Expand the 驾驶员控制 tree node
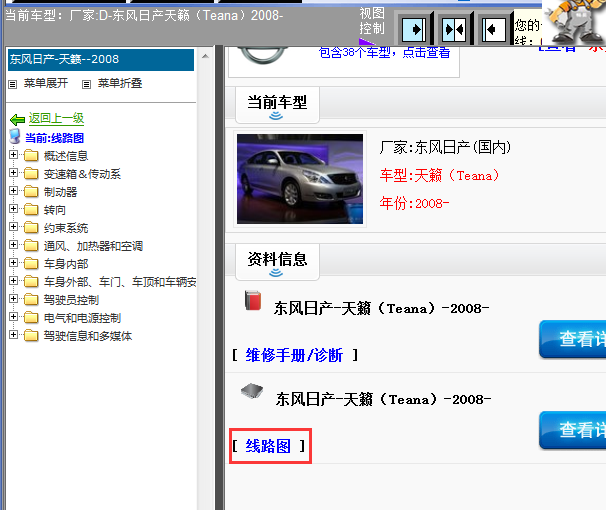This screenshot has height=510, width=606. [14, 299]
